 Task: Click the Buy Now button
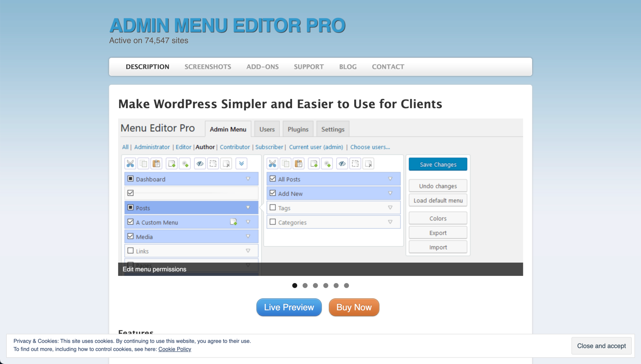[354, 307]
